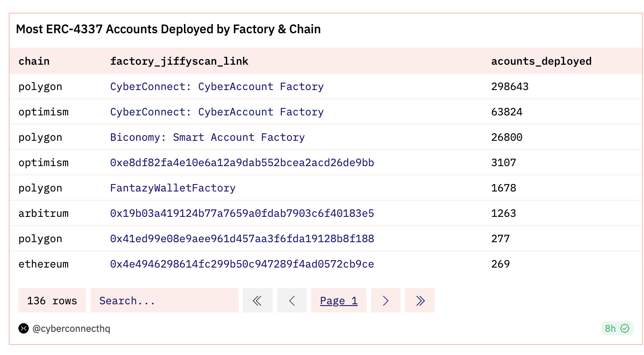Click the X logo icon beside @cyberconnecthq
644x355 pixels.
[24, 328]
